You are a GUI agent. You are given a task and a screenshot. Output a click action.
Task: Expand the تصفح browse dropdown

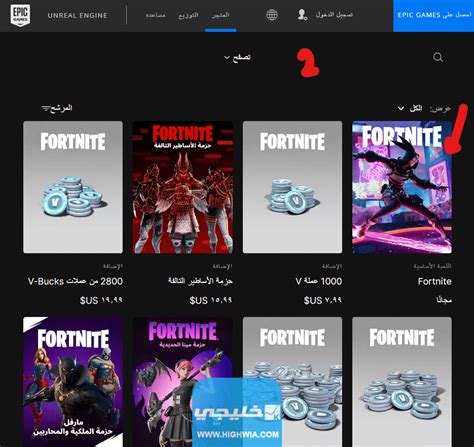click(237, 57)
